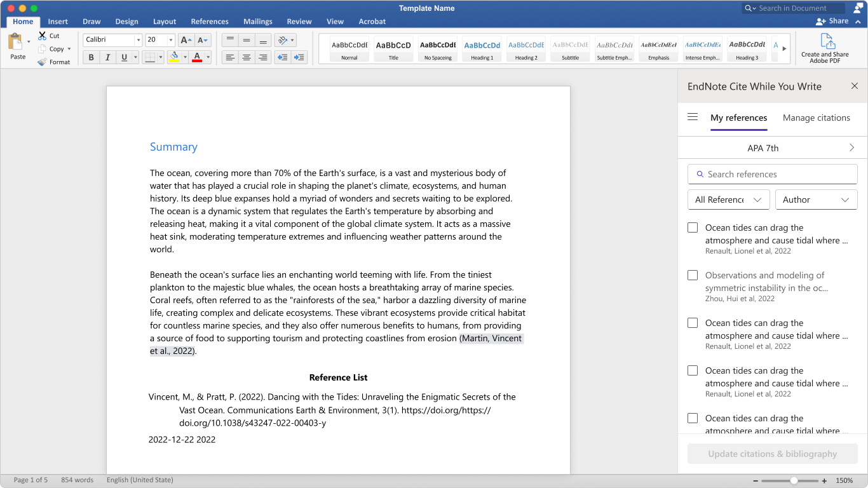Toggle italic formatting
The height and width of the screenshot is (488, 868).
pos(107,57)
